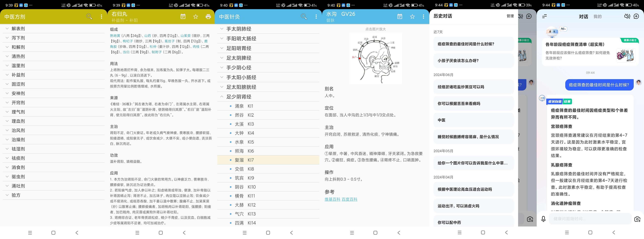
Task: Open herb link 山茱萸
Action: pyautogui.click(x=185, y=36)
